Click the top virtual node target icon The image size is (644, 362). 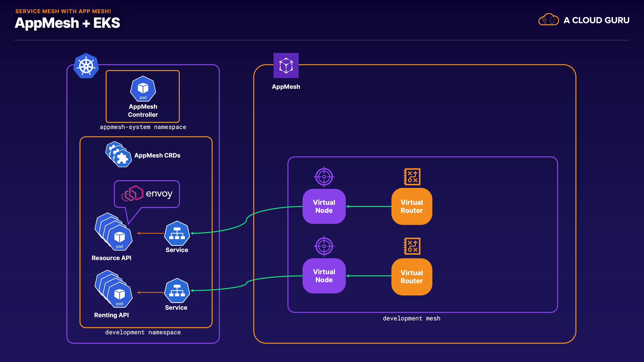pos(324,177)
